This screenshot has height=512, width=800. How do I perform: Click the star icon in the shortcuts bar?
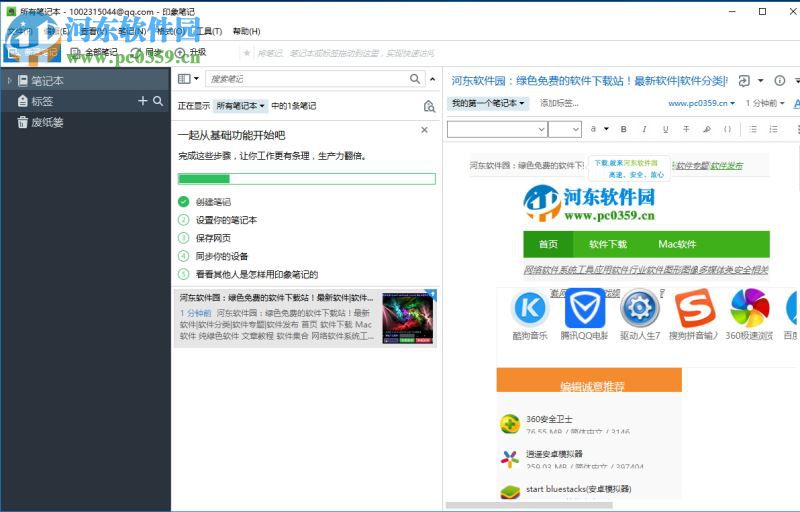coord(247,53)
